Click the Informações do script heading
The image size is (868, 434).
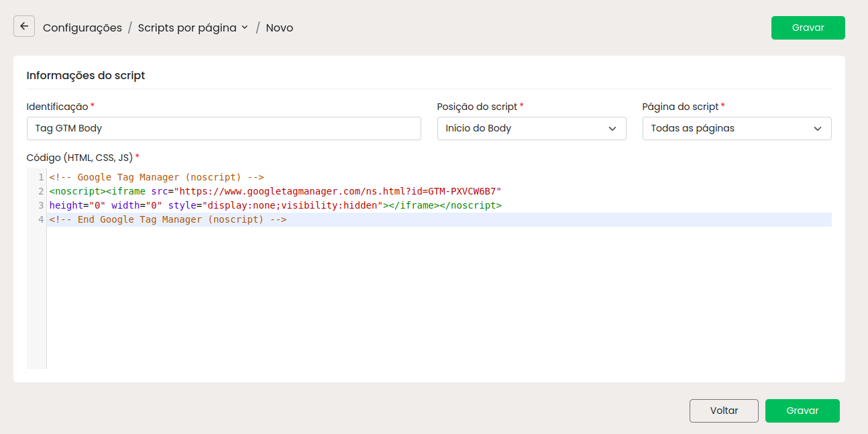(x=86, y=75)
